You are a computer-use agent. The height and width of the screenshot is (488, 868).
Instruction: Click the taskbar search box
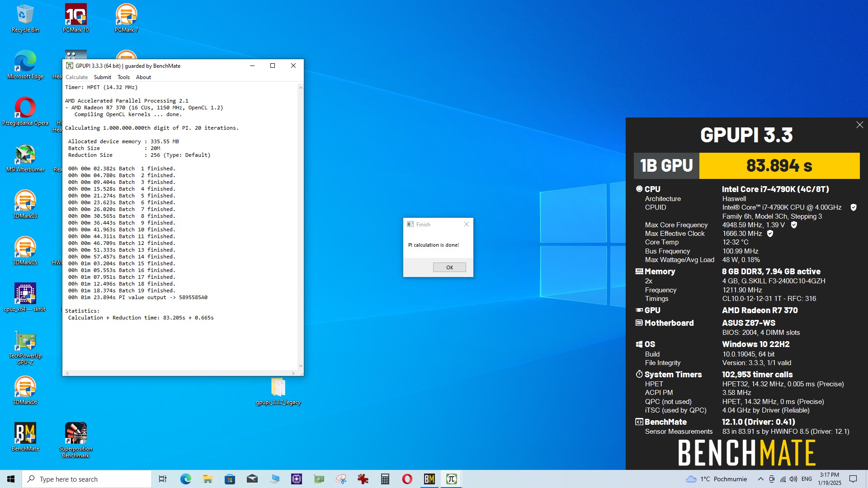click(87, 479)
